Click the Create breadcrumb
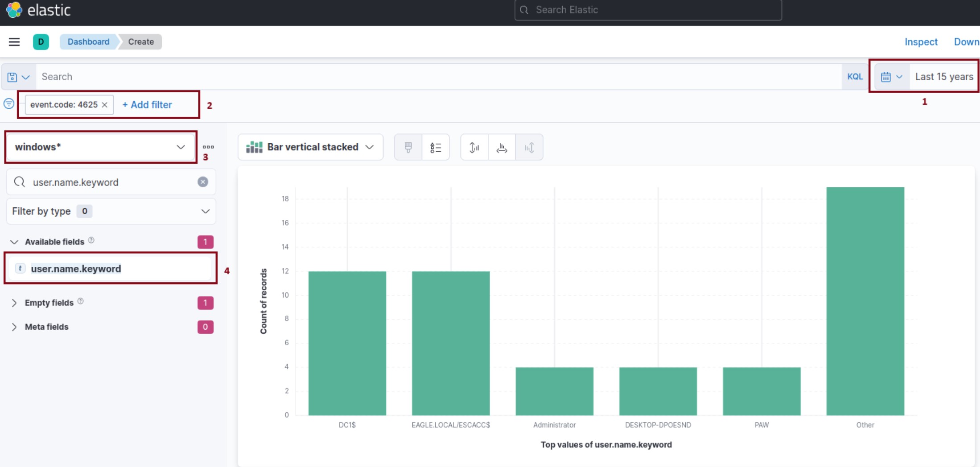 [141, 42]
